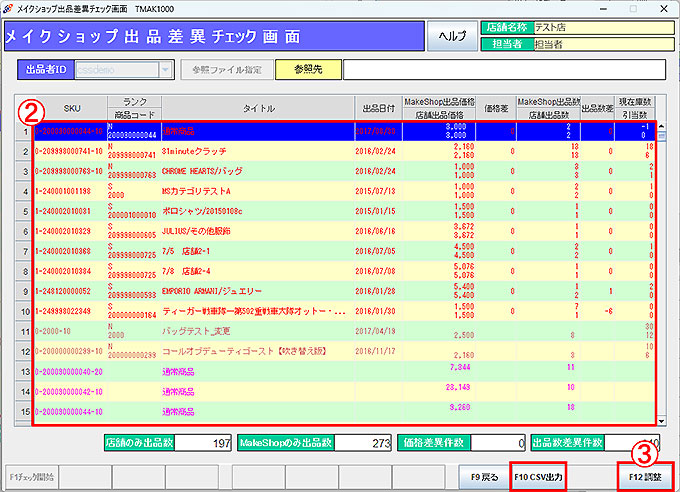Select row 1 header in the grid
The height and width of the screenshot is (492, 680).
coord(24,130)
